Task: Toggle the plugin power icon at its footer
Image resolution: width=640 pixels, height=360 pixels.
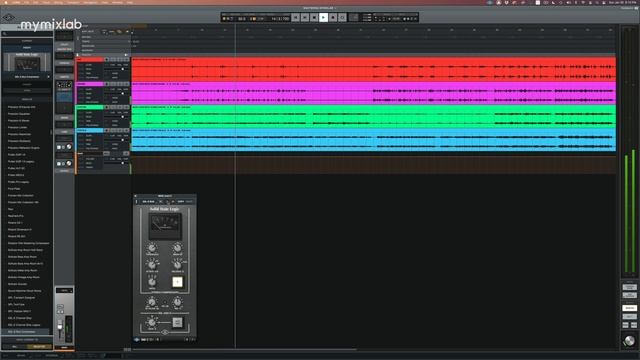Action: 137,339
